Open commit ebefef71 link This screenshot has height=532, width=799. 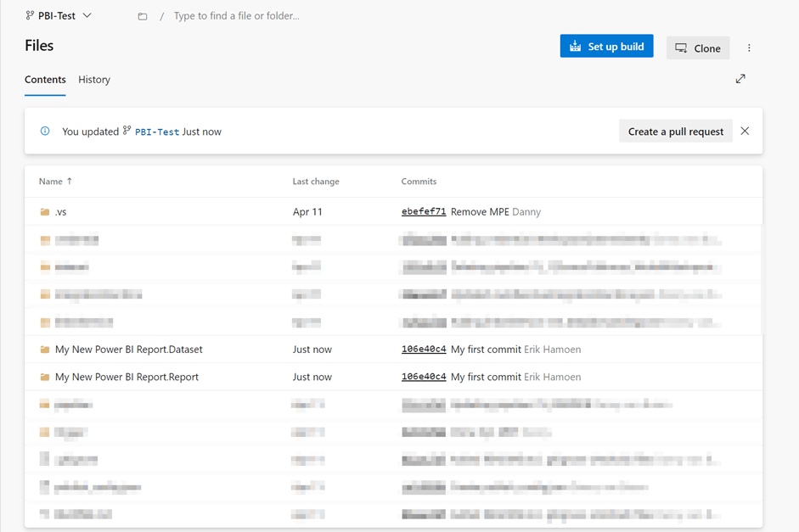(x=423, y=212)
